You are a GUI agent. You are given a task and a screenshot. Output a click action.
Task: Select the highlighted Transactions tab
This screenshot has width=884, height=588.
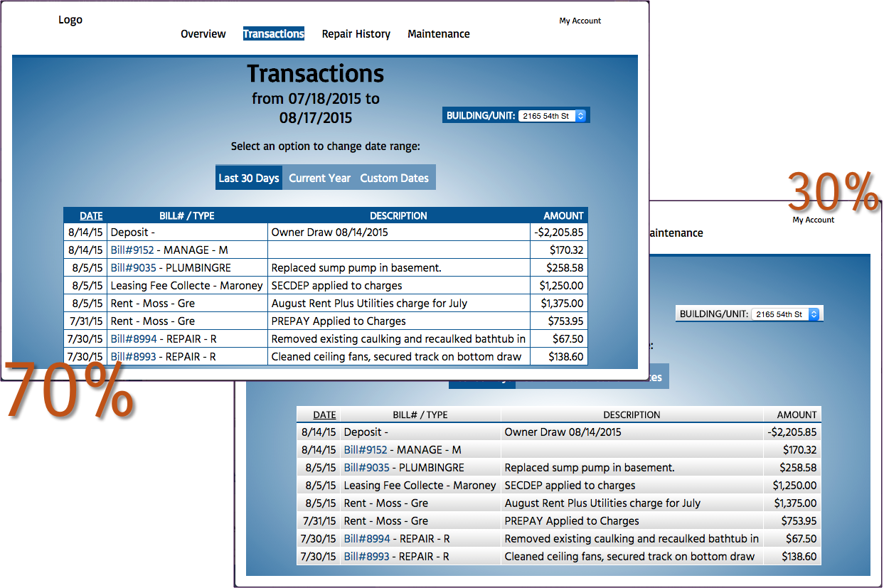click(274, 34)
